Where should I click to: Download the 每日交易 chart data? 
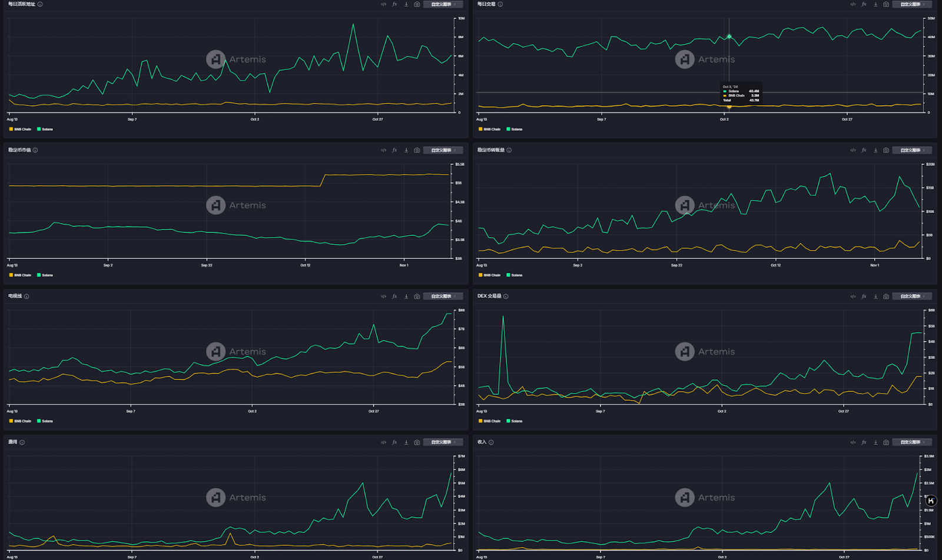pos(875,4)
